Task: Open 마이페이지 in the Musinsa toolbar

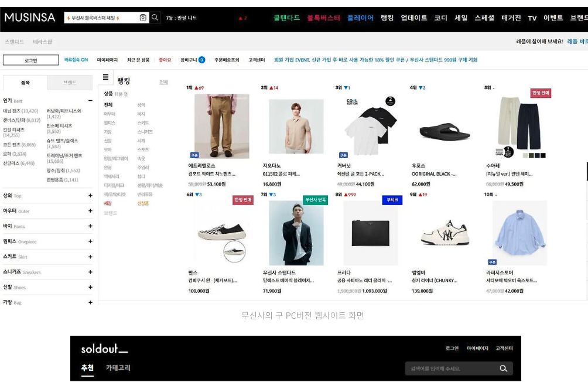Action: [107, 60]
